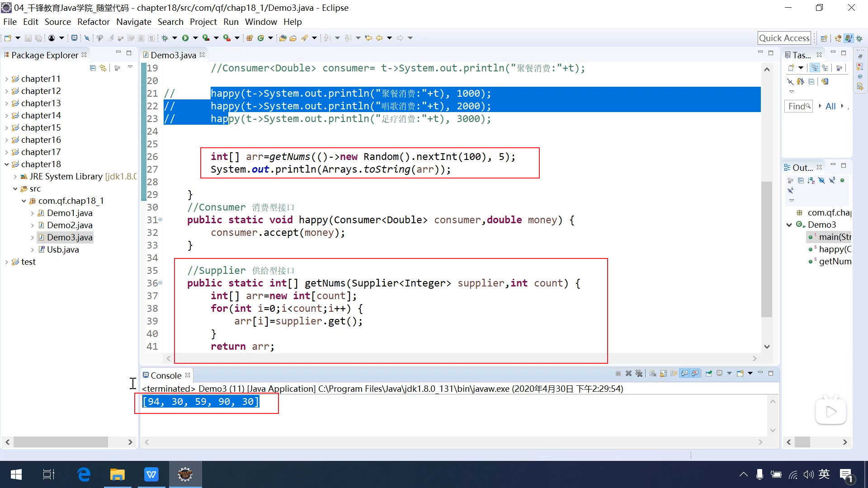Expand the chapter17 project
This screenshot has width=868, height=488.
coord(6,152)
